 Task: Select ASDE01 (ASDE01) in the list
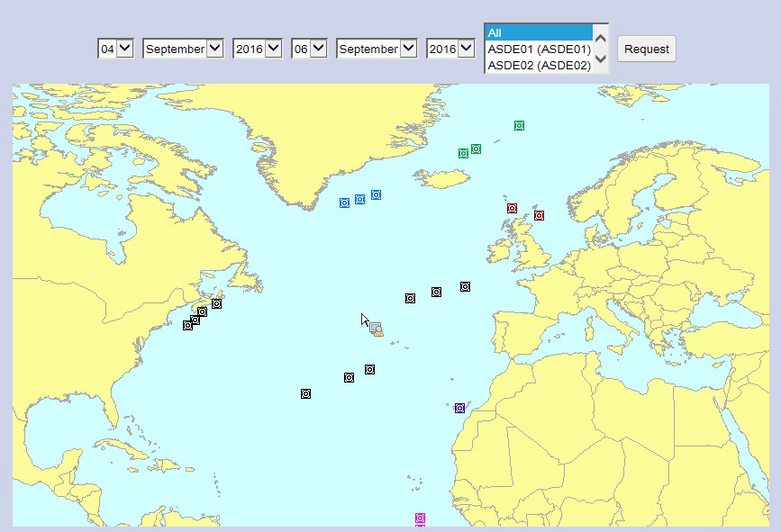click(x=539, y=50)
